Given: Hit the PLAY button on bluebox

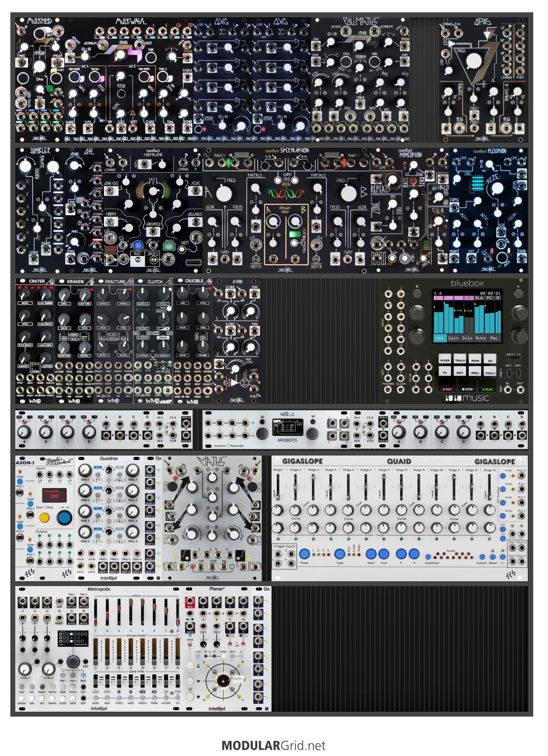Looking at the screenshot, I should [488, 389].
